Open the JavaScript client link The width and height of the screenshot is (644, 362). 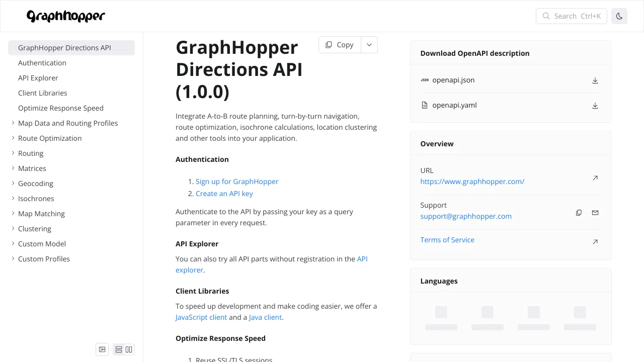[201, 317]
